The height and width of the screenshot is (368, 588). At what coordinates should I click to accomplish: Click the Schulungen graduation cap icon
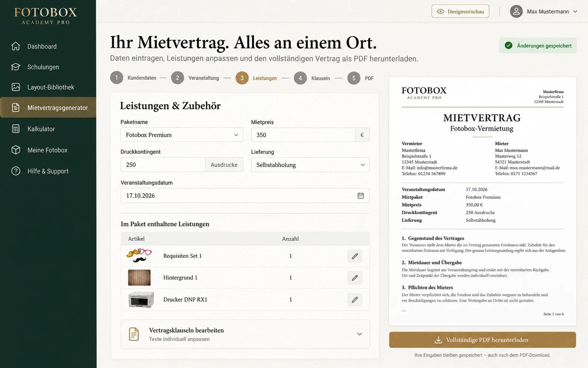(x=16, y=67)
